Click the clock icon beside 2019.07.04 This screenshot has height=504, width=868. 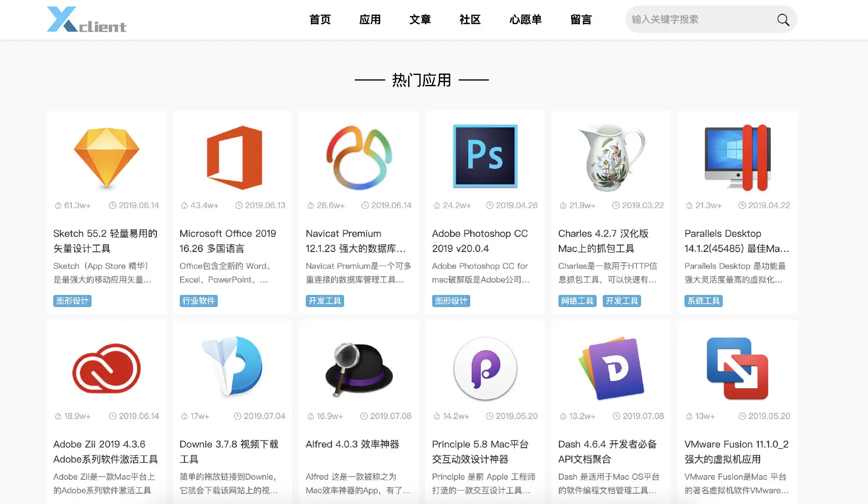pyautogui.click(x=237, y=416)
